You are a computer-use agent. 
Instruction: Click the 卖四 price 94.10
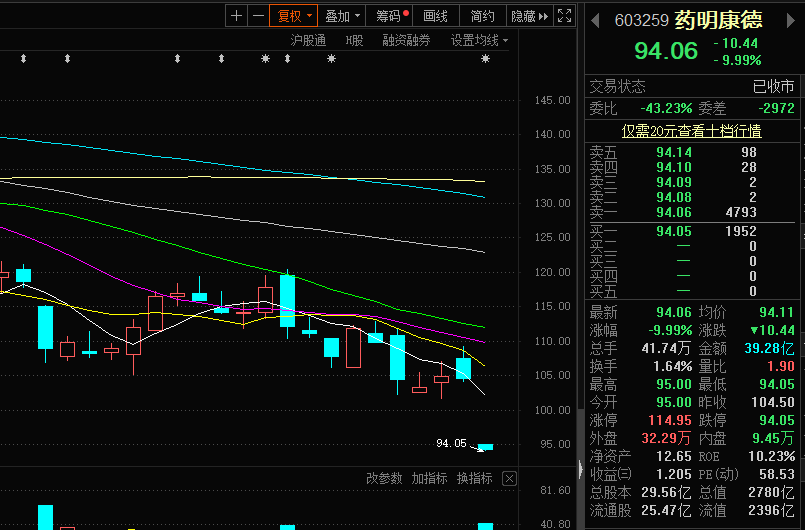pyautogui.click(x=674, y=167)
